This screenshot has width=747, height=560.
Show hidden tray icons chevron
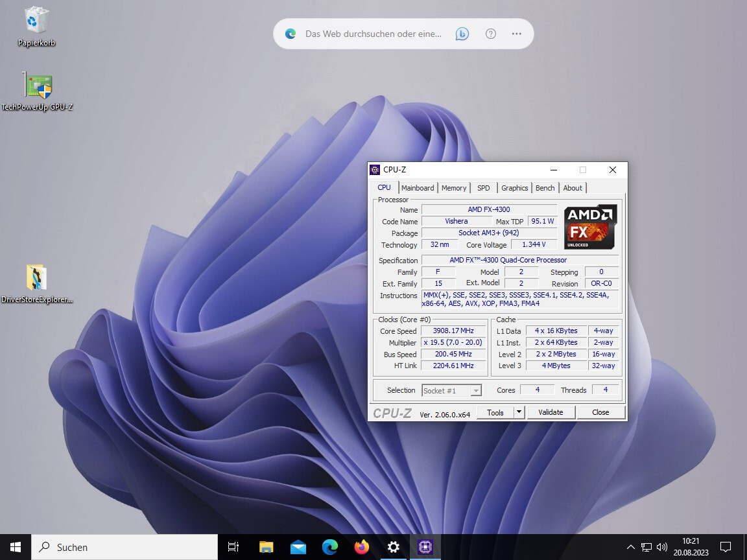pyautogui.click(x=630, y=547)
